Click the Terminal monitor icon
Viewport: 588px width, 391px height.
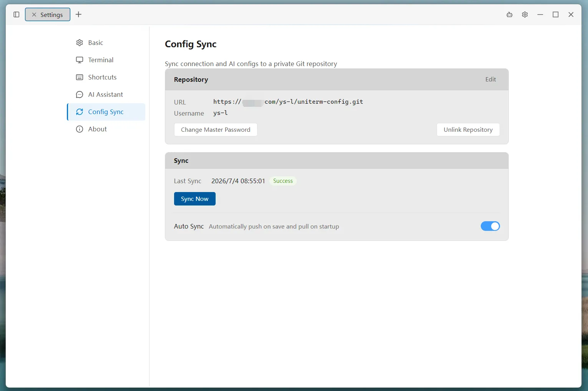point(80,60)
